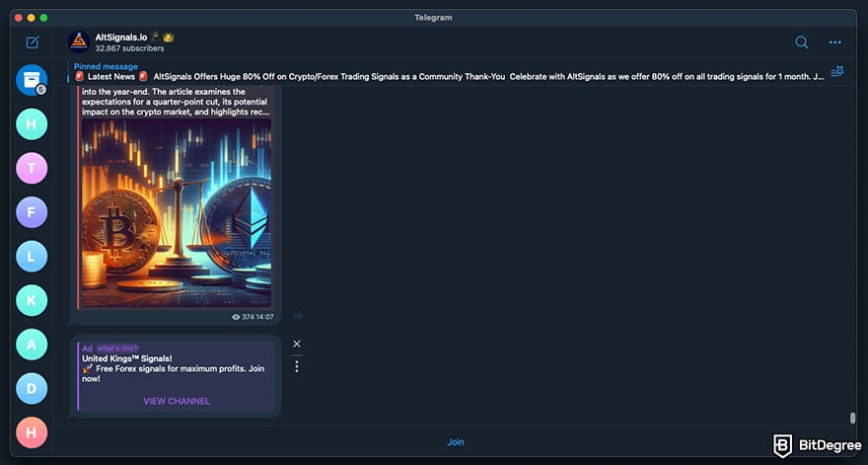The image size is (868, 465).
Task: Click the chat scrollbar thumb
Action: pyautogui.click(x=852, y=418)
